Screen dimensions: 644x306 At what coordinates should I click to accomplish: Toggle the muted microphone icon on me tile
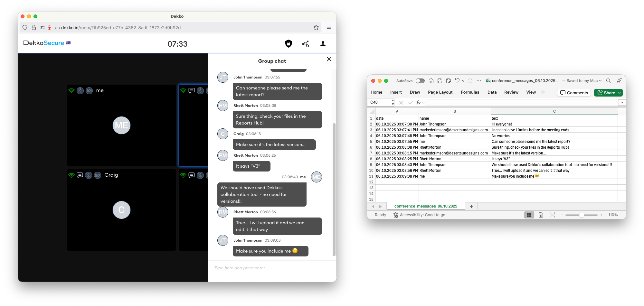coord(80,91)
